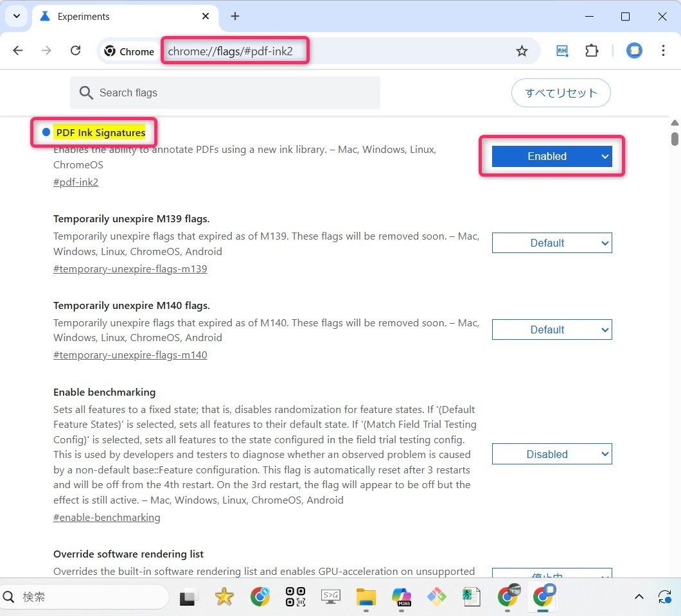Expand the M140 flags Default dropdown
Screen dimensions: 681x616
(551, 330)
